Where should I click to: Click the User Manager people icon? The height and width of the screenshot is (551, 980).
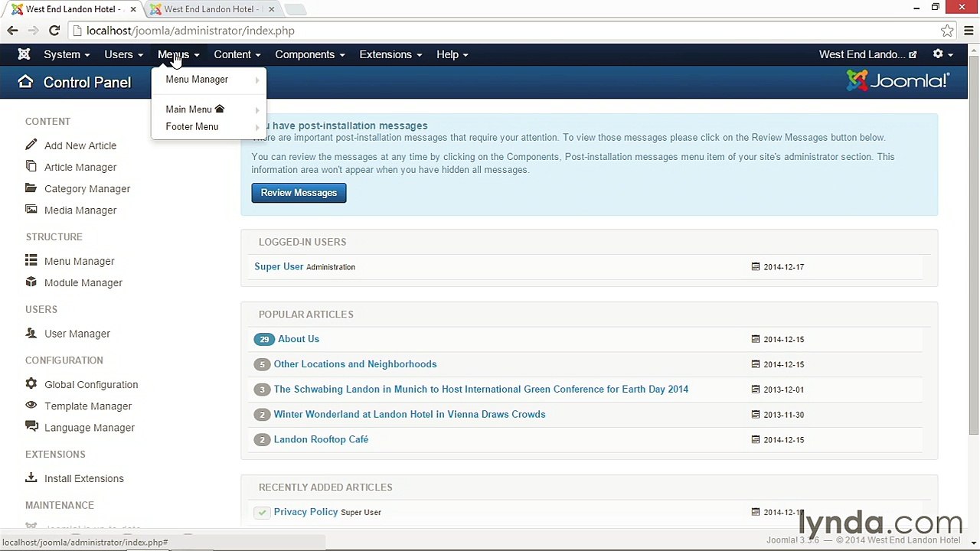pos(31,333)
